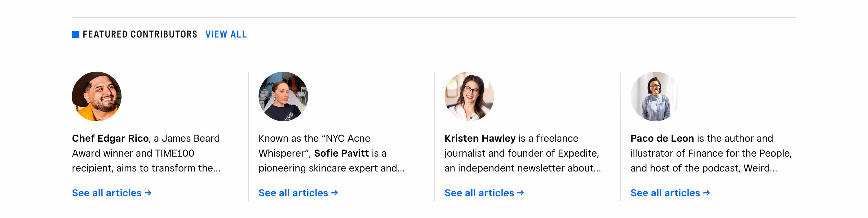The image size is (868, 218).
Task: Click Paco de Leon's avatar image
Action: coord(655,96)
